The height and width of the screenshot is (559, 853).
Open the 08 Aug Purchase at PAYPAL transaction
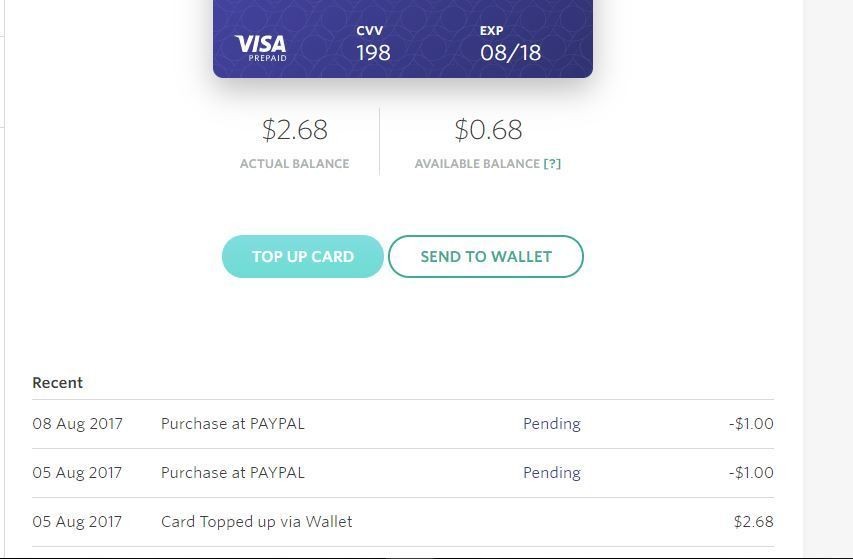pos(233,424)
